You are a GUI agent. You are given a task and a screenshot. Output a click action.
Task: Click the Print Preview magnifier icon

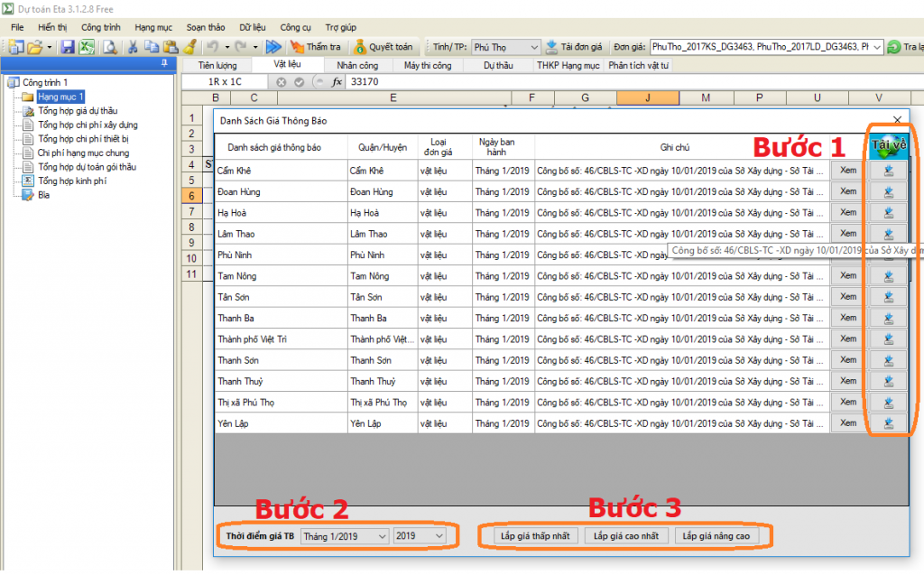coord(108,47)
